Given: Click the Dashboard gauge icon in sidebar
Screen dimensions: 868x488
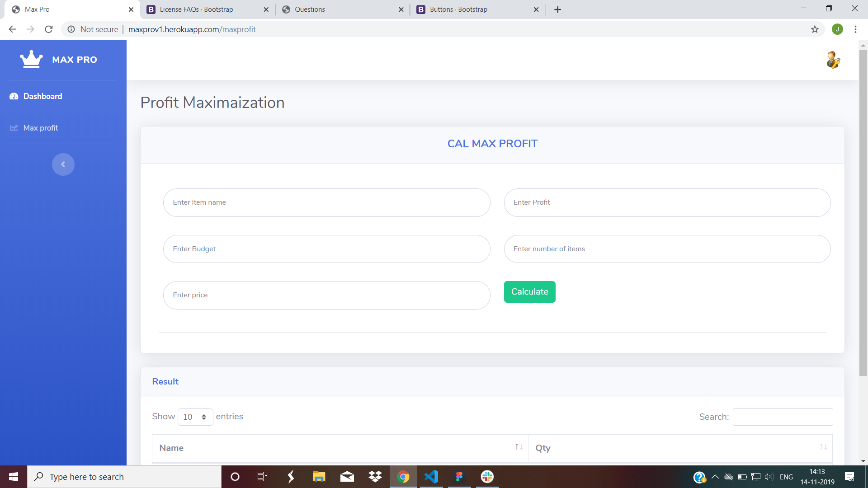Looking at the screenshot, I should point(14,96).
